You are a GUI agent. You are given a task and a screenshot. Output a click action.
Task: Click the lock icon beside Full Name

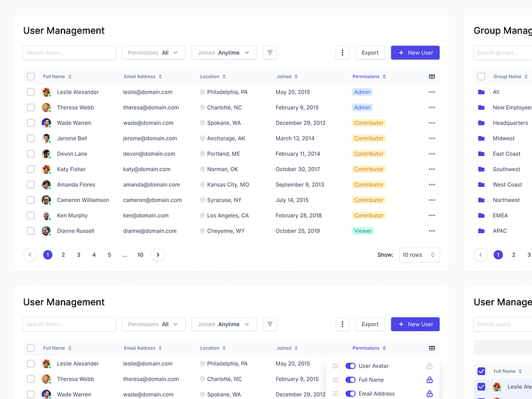coord(429,379)
